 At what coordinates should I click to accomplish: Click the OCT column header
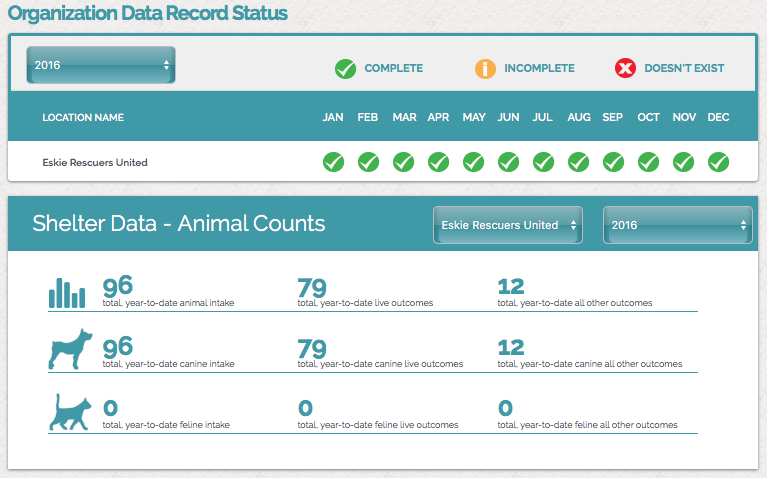coord(649,117)
